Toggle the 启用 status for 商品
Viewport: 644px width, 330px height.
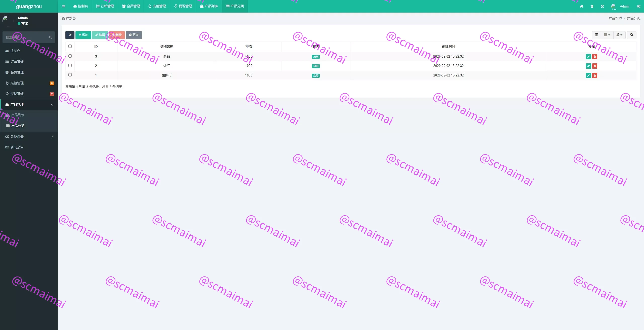pyautogui.click(x=316, y=57)
